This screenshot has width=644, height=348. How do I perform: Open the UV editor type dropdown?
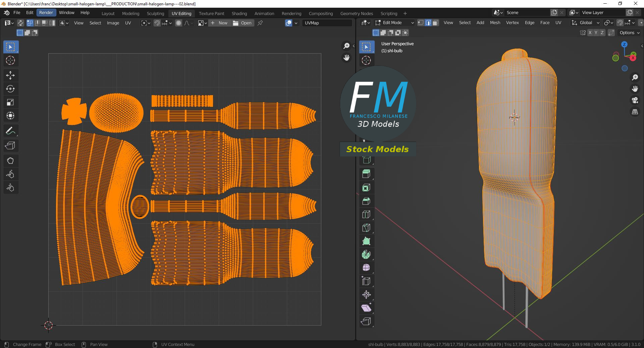(x=9, y=23)
